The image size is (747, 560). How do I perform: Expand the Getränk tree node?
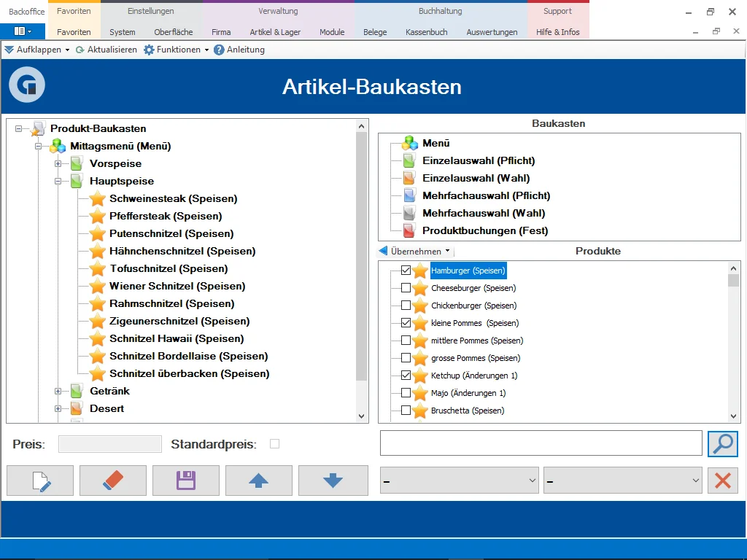pyautogui.click(x=58, y=391)
